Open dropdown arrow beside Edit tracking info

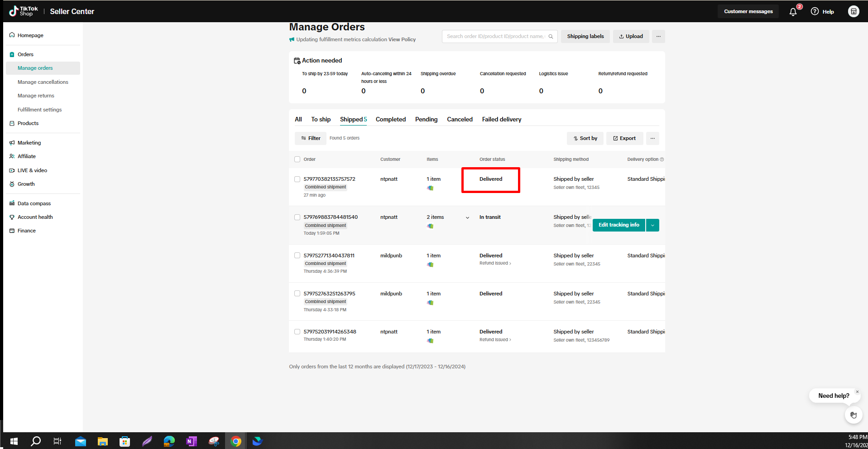pyautogui.click(x=652, y=225)
